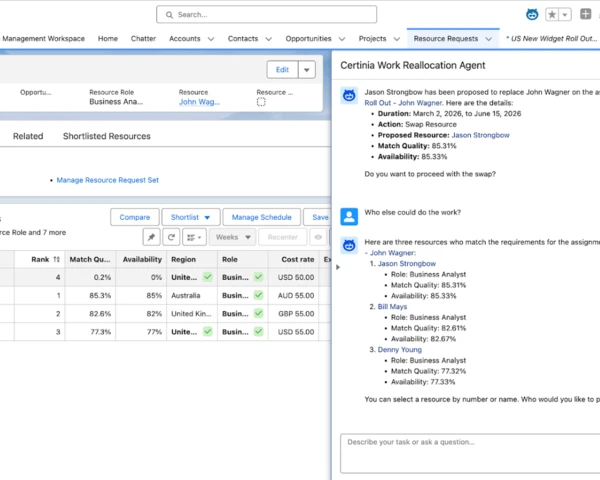Open the John Wag... resource link
Viewport: 600px width, 480px height.
click(199, 102)
